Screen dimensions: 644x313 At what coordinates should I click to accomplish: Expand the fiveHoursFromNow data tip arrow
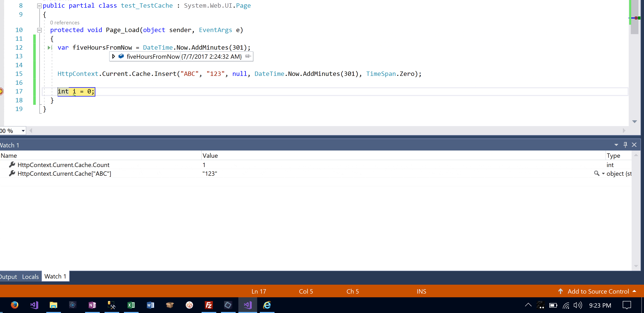(114, 56)
